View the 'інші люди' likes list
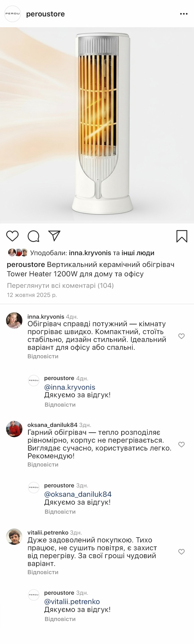The width and height of the screenshot is (194, 644). click(138, 253)
